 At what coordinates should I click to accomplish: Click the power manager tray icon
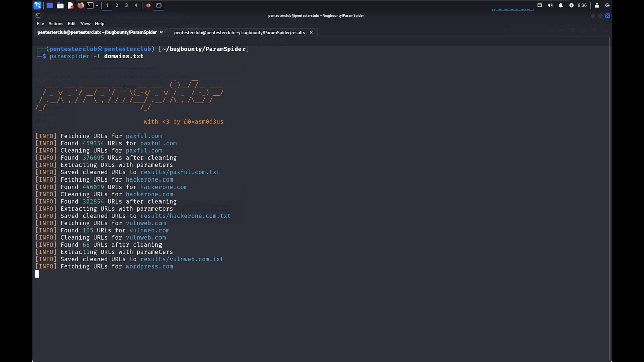(571, 5)
